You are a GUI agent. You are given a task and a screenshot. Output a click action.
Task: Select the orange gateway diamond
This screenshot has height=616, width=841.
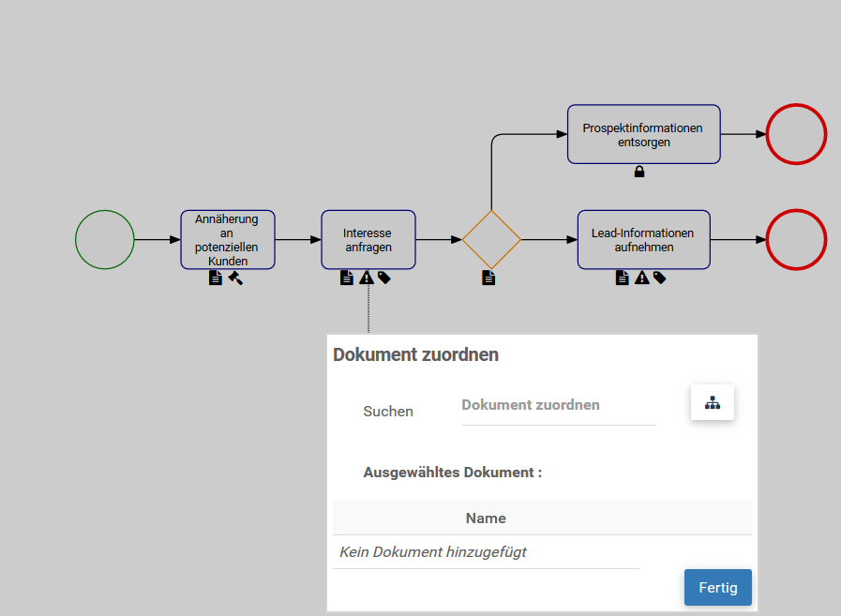tap(491, 240)
